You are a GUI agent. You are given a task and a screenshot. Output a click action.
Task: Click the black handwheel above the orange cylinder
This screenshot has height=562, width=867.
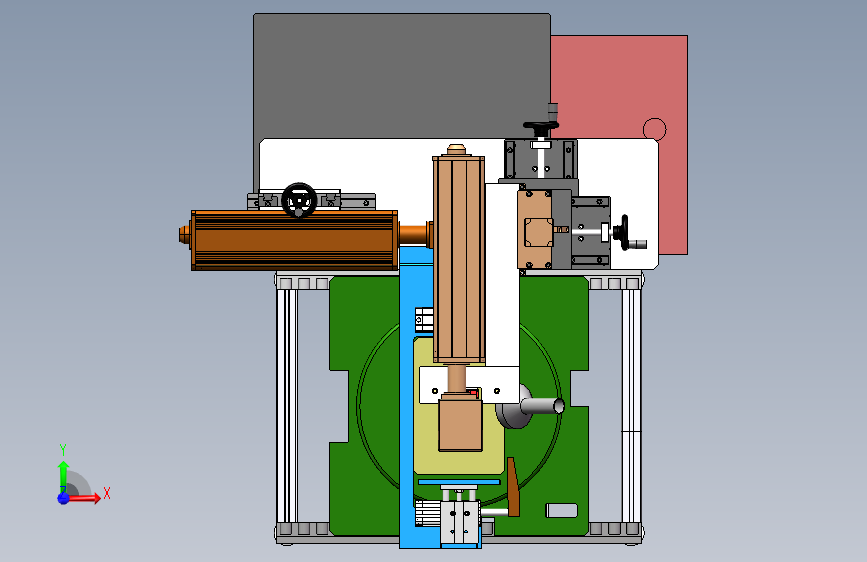tap(299, 200)
